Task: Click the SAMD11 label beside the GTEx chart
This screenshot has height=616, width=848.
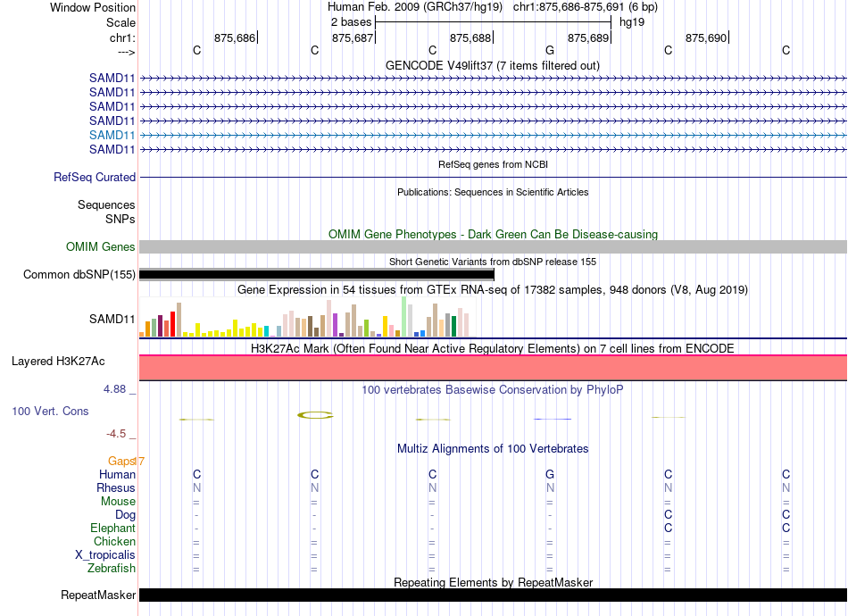Action: 112,319
